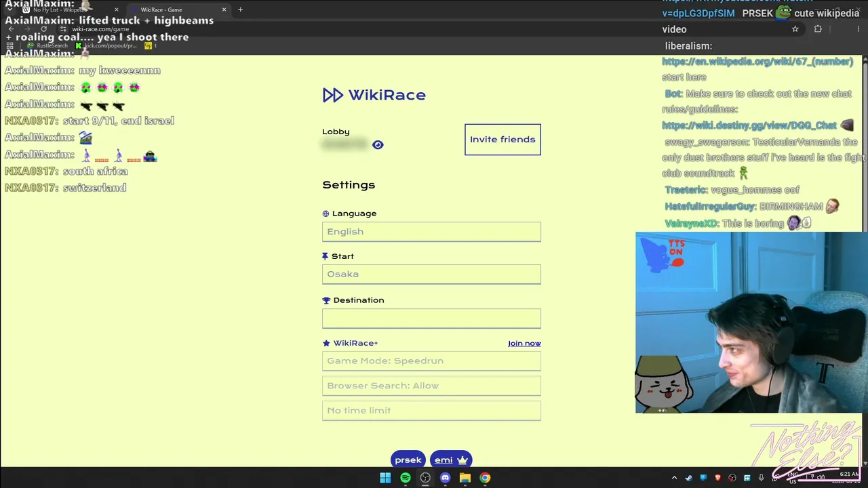Open the wiki.destiny.gg DGG_Chat link
The width and height of the screenshot is (868, 488).
point(749,125)
